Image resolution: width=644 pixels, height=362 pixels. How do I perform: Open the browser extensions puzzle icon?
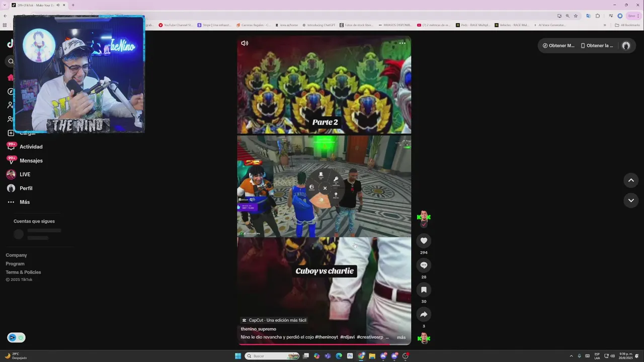tap(598, 16)
